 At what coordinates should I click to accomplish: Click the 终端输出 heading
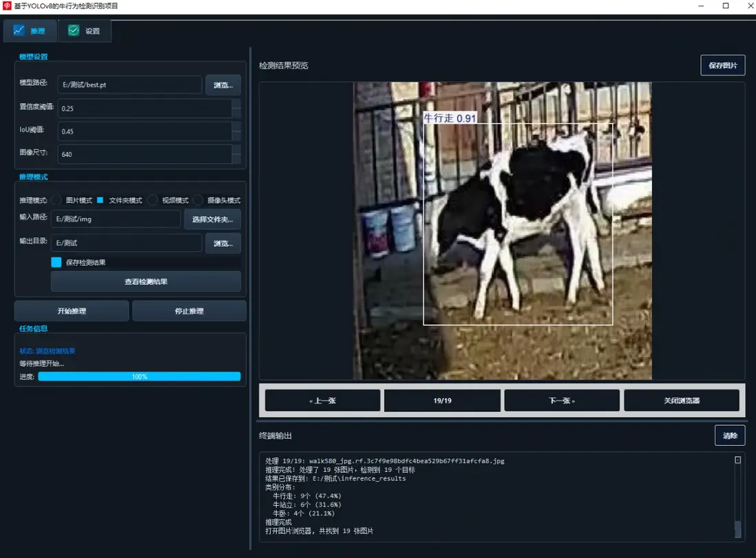coord(275,436)
